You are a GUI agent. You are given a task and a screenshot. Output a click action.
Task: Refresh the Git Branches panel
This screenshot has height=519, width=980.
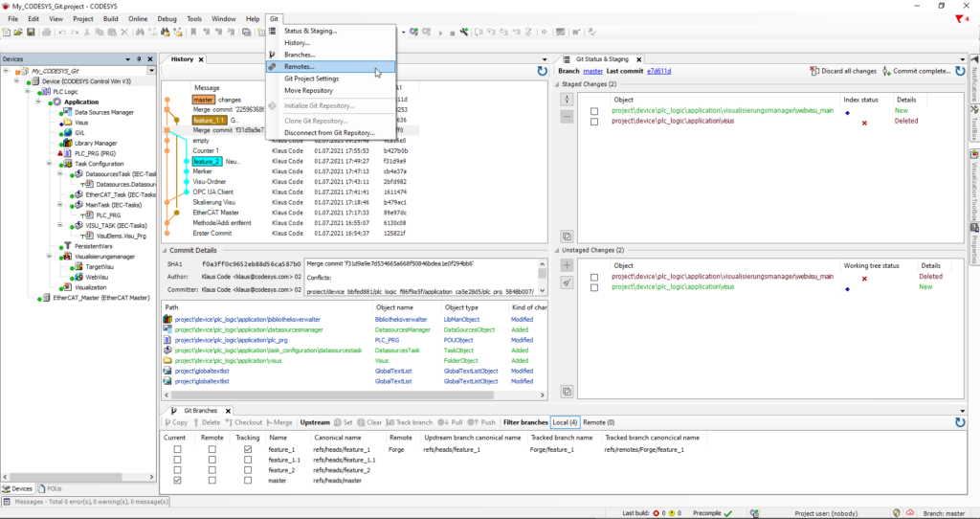(x=959, y=422)
